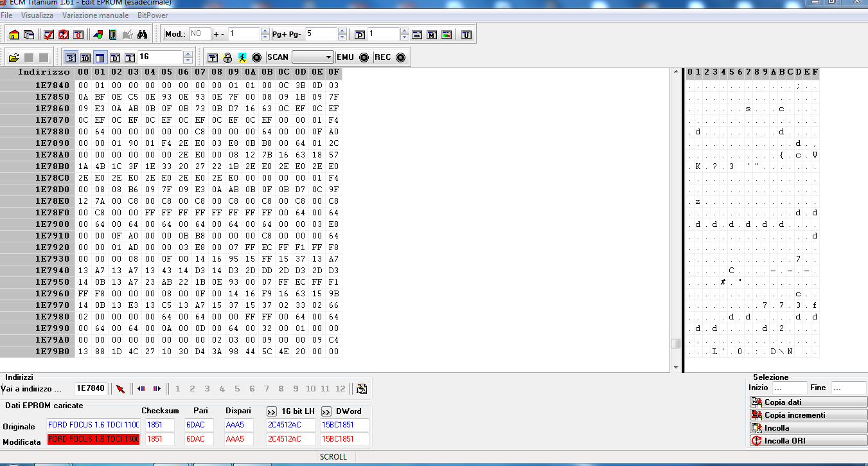868x466 pixels.
Task: Click the Modificata DWord value 15BC1851
Action: click(x=344, y=439)
